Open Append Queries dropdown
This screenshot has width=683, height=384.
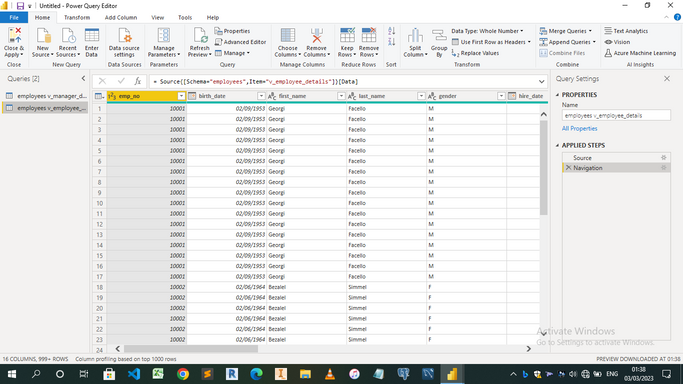point(567,42)
